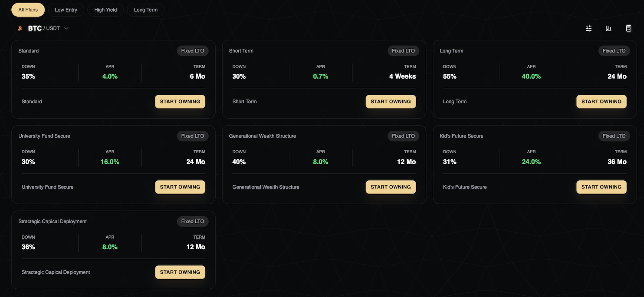Start owning the Short Term plan
Screen dimensions: 644x297
[x=391, y=102]
